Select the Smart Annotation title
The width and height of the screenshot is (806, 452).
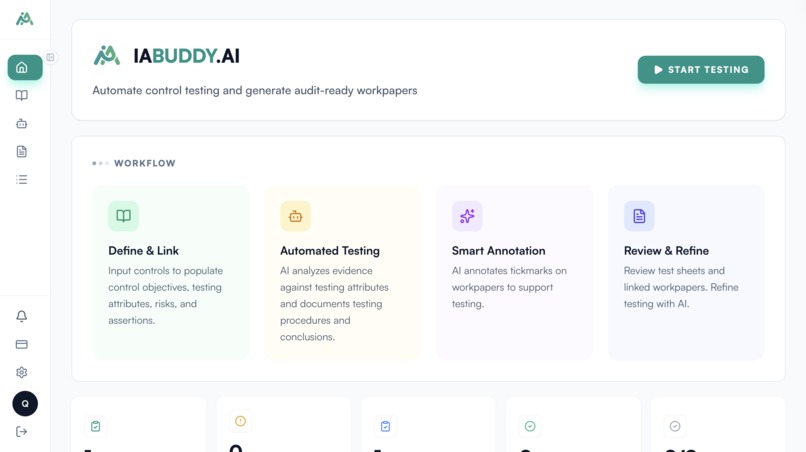499,250
